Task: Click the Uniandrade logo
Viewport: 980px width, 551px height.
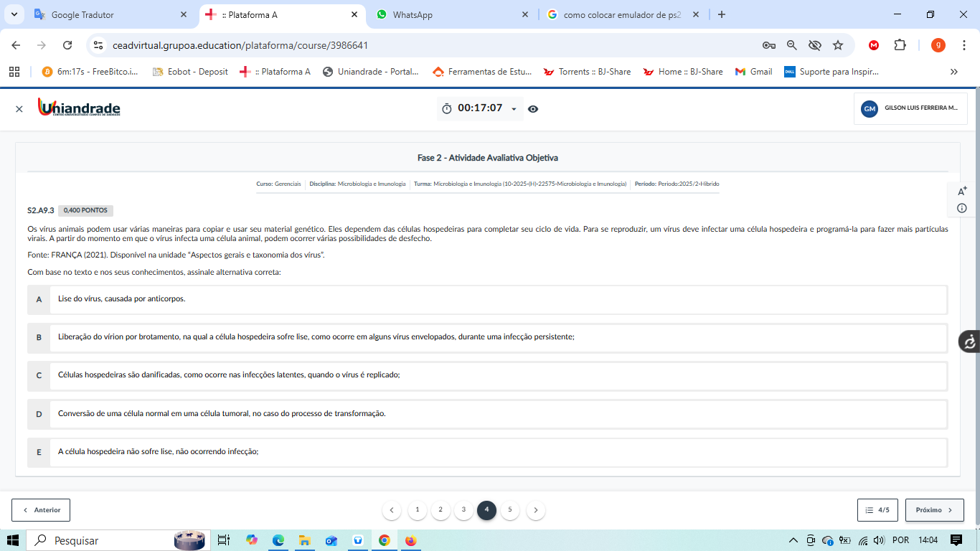Action: [79, 108]
